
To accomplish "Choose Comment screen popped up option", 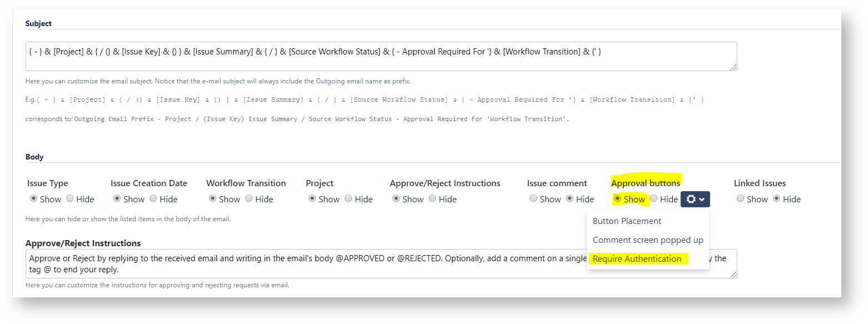I will tap(648, 240).
